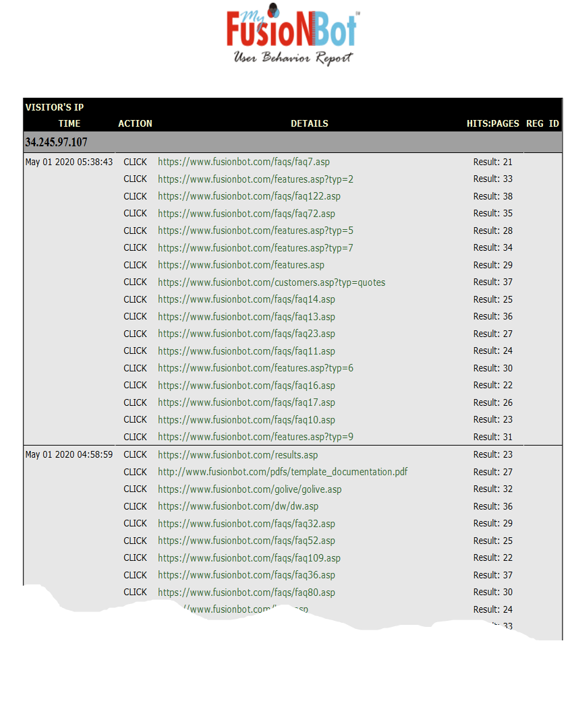Click Result: 35 for faq72.asp
Image resolution: width=570 pixels, height=728 pixels.
pos(493,213)
